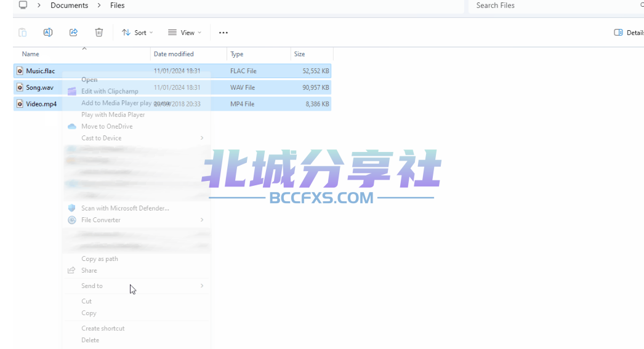
Task: Click the FLAC File type cell
Action: pyautogui.click(x=243, y=71)
